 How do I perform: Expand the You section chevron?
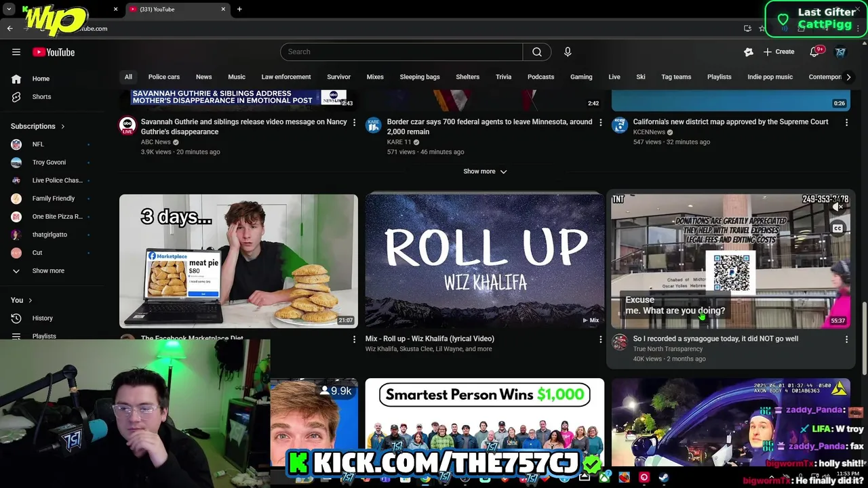[30, 300]
